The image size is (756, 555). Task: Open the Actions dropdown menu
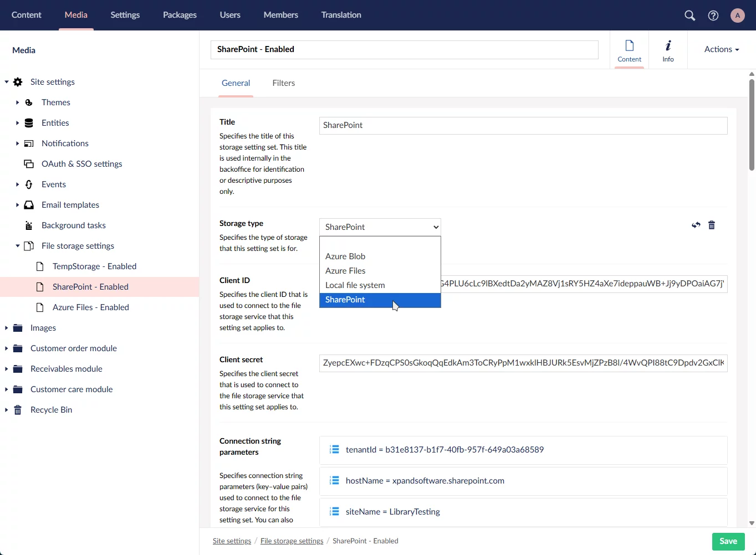721,49
